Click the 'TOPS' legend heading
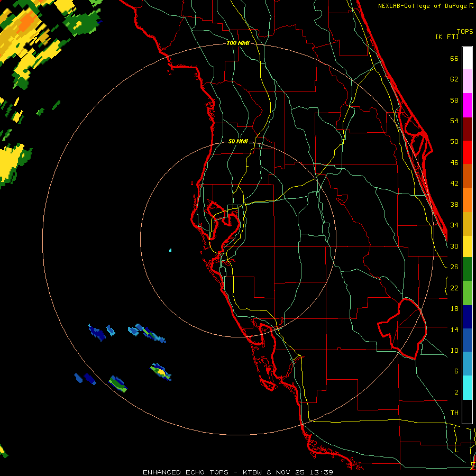The width and height of the screenshot is (476, 476). point(465,31)
